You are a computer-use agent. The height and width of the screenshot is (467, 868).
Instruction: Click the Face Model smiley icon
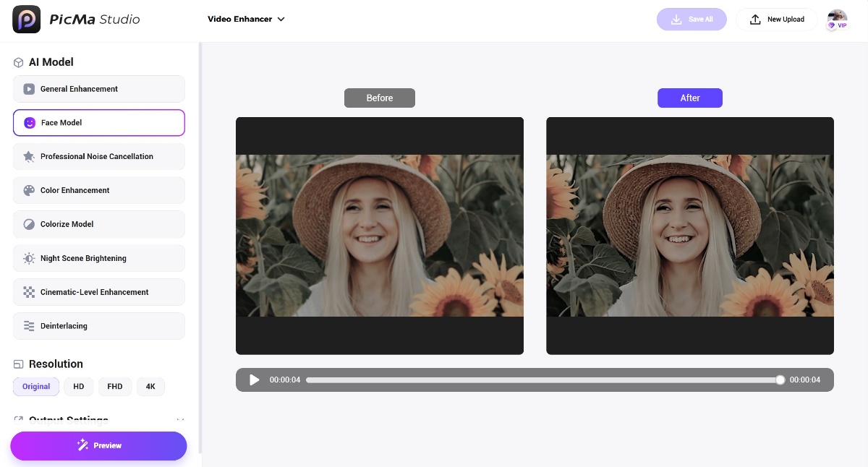coord(30,123)
